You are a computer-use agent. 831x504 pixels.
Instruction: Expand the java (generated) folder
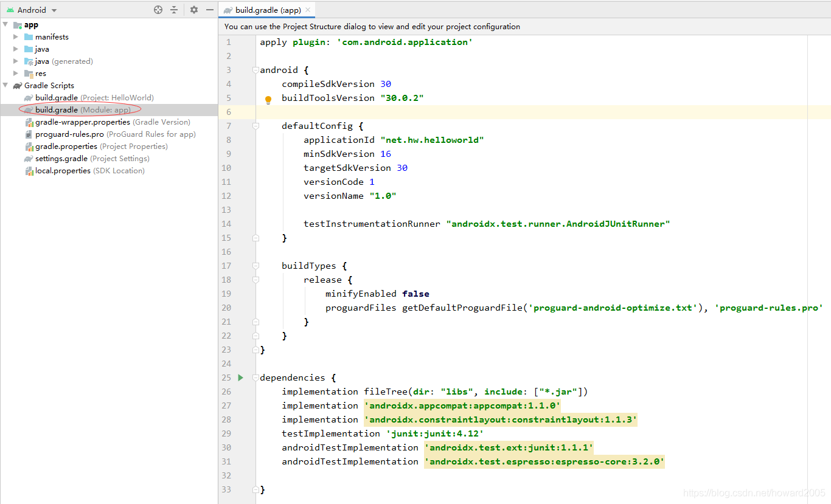pos(16,61)
